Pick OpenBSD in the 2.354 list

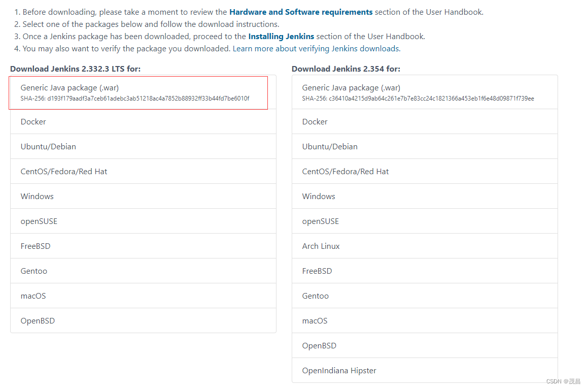(x=425, y=345)
